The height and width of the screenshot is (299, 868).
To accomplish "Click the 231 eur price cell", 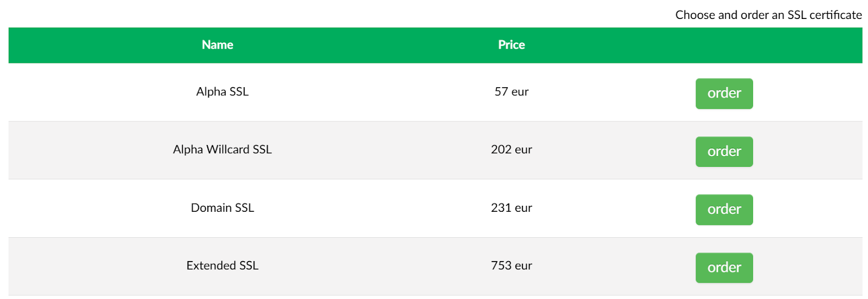I will 511,208.
